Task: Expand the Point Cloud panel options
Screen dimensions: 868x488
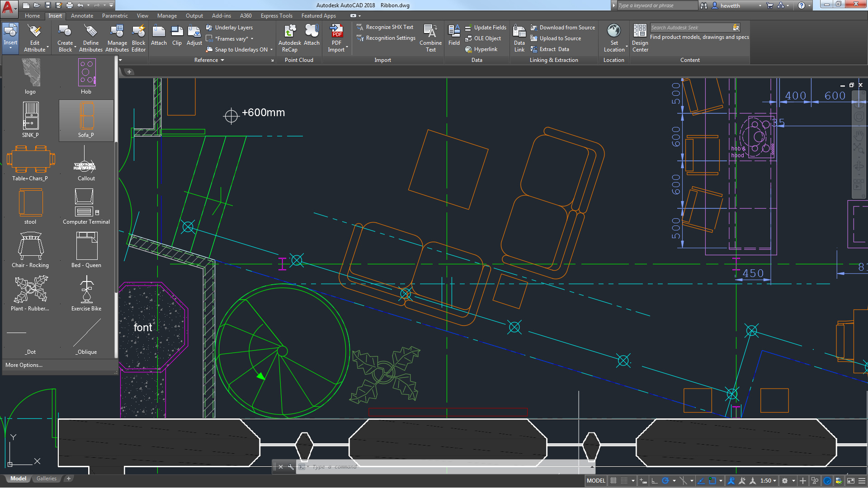Action: (x=298, y=60)
